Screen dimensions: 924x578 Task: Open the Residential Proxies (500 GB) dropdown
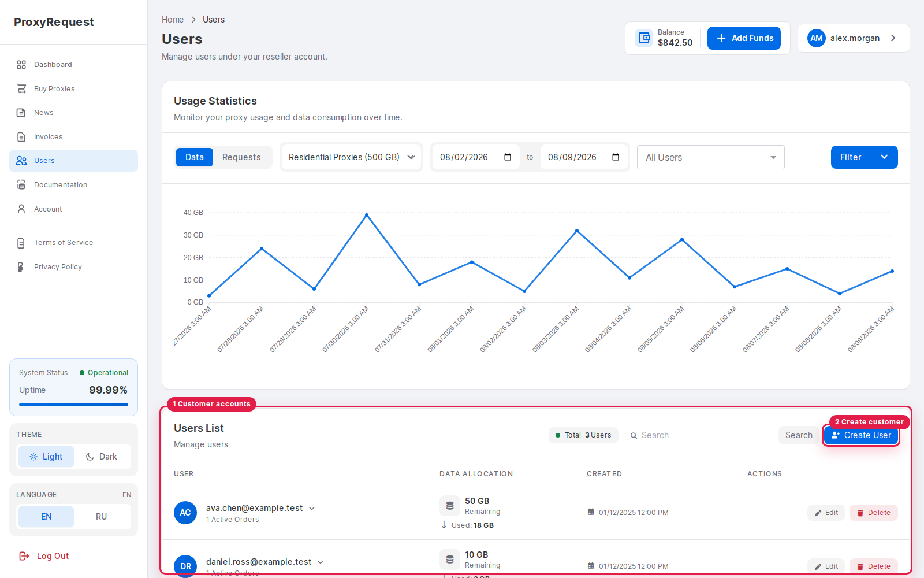click(352, 157)
